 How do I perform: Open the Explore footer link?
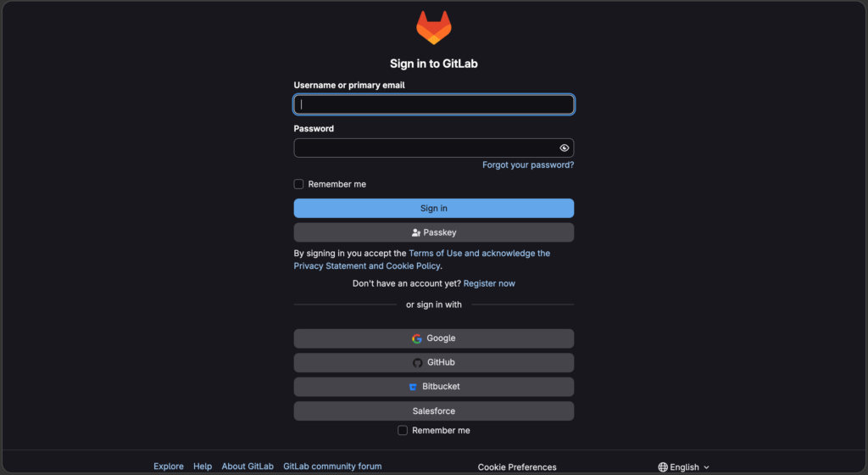point(169,467)
